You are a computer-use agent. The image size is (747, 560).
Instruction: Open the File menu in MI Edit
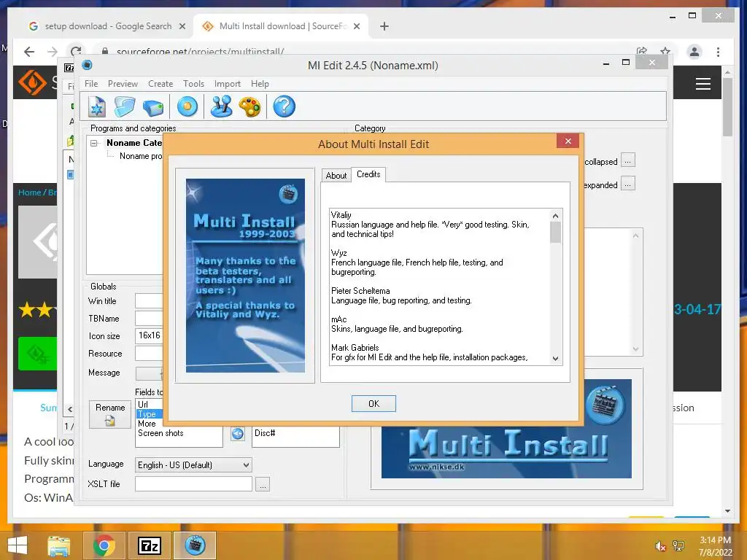(91, 84)
